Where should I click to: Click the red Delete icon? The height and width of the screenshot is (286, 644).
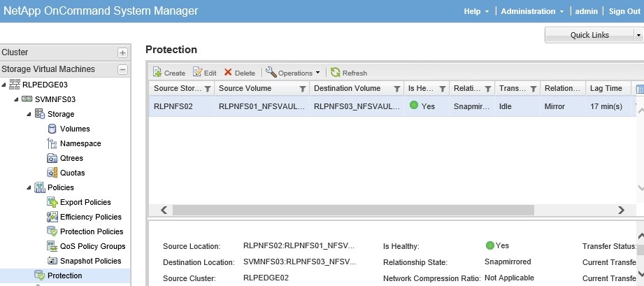point(228,73)
